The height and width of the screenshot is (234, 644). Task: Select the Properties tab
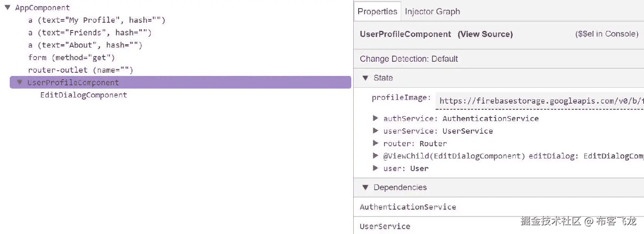click(377, 11)
